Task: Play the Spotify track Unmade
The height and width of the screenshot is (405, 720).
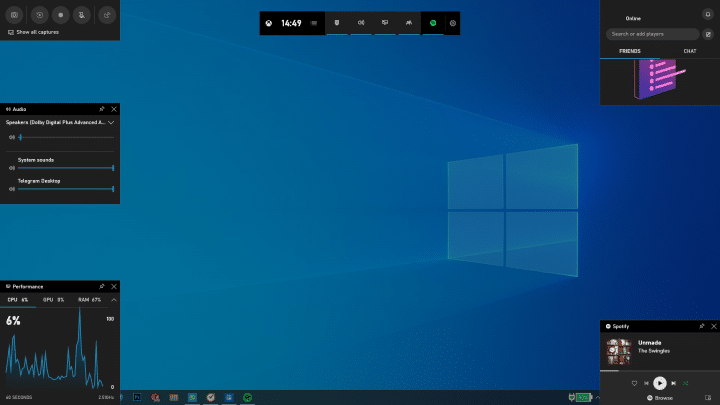Action: tap(660, 383)
